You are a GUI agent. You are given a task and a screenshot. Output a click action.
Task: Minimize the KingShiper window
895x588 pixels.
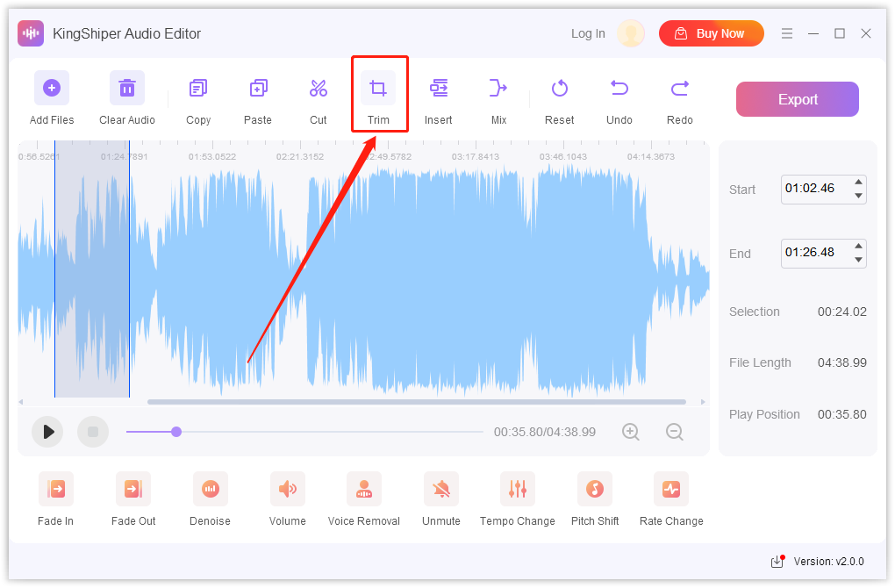pos(813,33)
